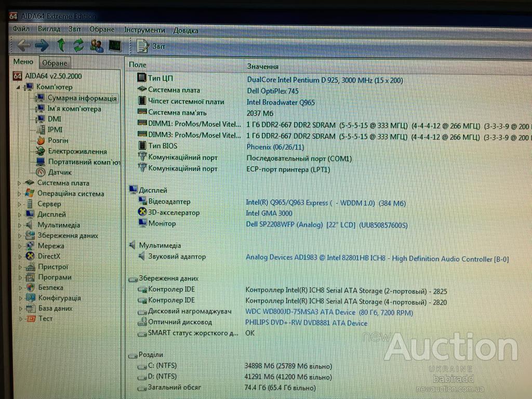Screen dimensions: 532x399
Task: Open the Інструменти menu
Action: point(144,30)
